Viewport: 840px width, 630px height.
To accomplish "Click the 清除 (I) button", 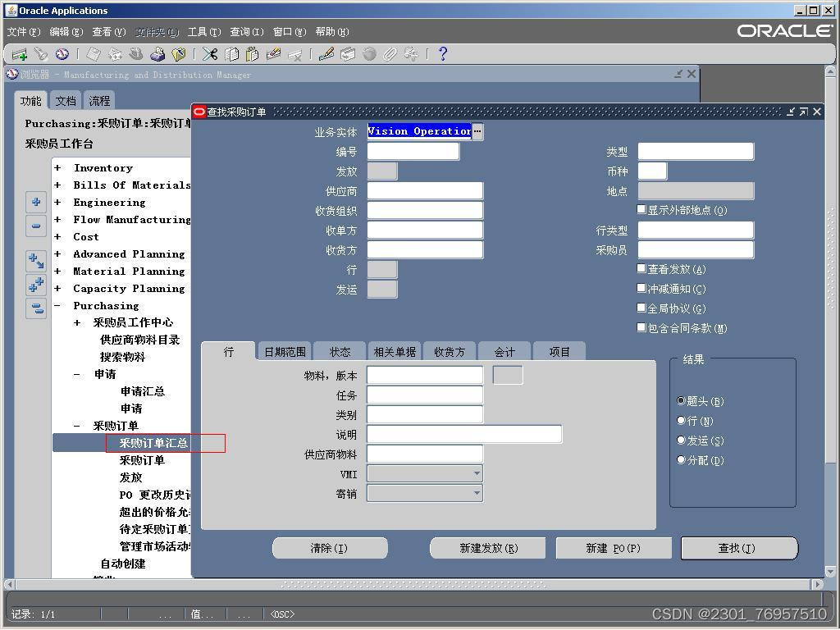I will [330, 548].
